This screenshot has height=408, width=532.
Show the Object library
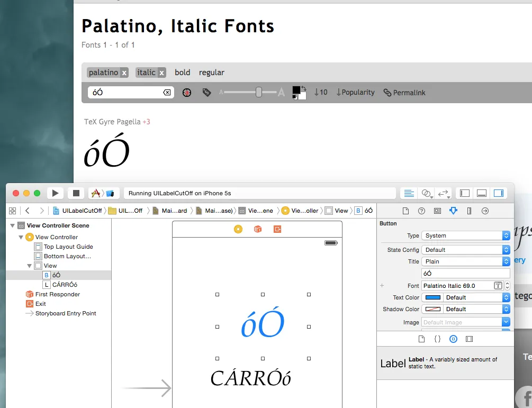click(453, 339)
